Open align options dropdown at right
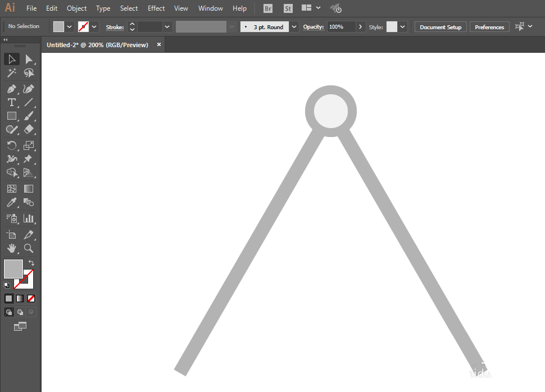This screenshot has height=392, width=545. coord(530,26)
